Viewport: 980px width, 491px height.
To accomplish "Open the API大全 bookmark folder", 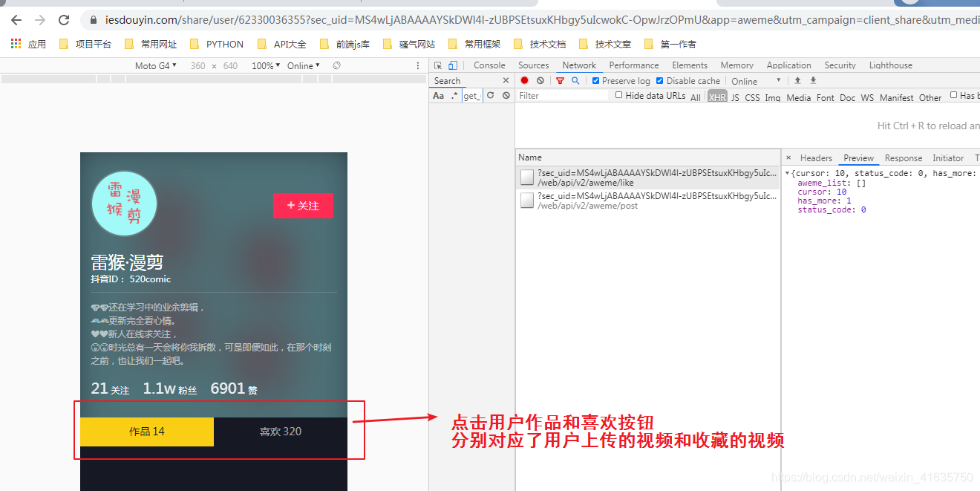I will pyautogui.click(x=281, y=45).
